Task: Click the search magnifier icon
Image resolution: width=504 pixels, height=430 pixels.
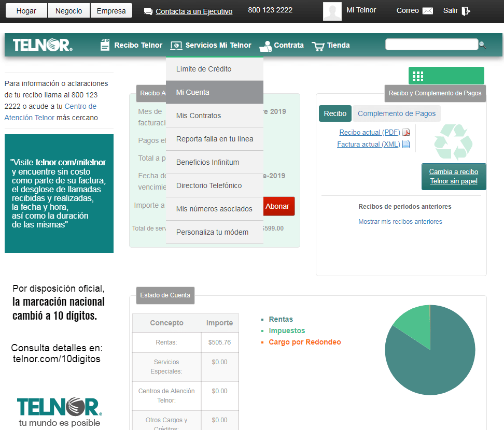Action: click(x=483, y=45)
